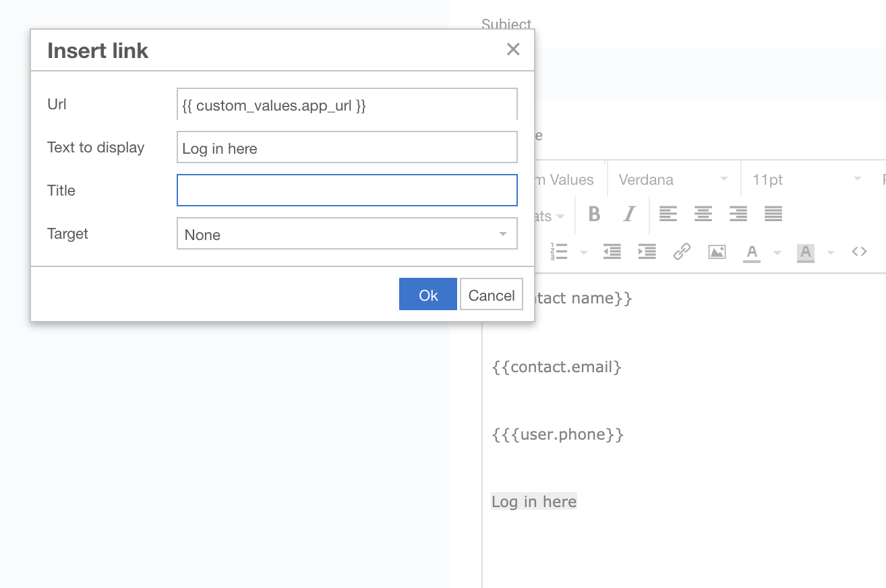Open the Verdana font family dropdown
Image resolution: width=886 pixels, height=588 pixels.
(x=673, y=179)
